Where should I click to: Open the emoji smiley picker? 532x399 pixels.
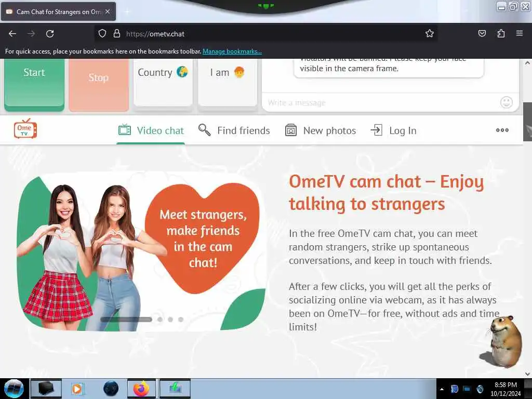coord(506,102)
